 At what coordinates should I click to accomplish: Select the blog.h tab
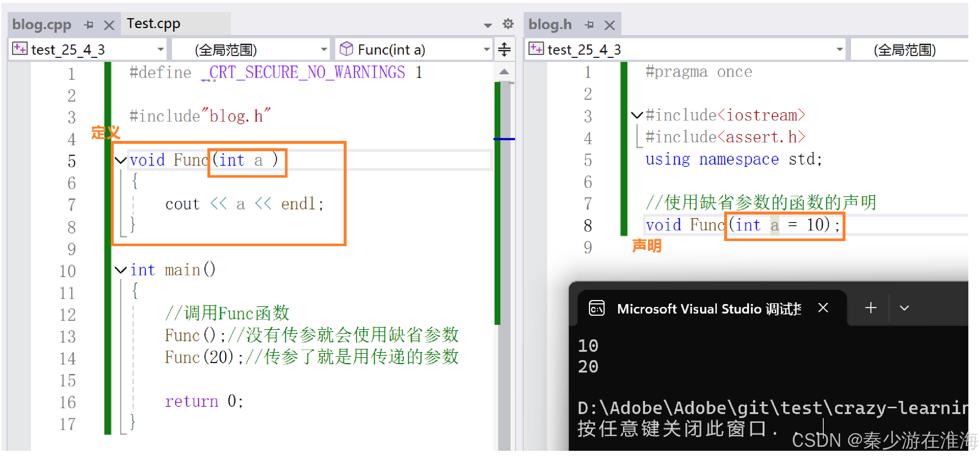pyautogui.click(x=550, y=25)
